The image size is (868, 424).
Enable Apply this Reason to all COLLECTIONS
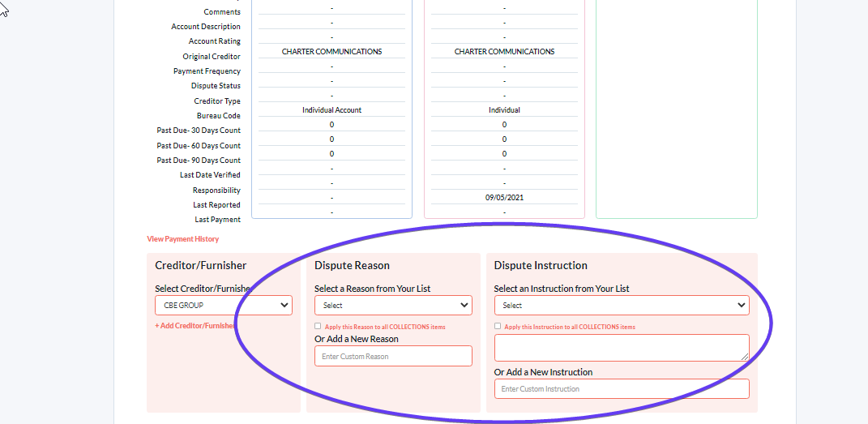point(319,326)
